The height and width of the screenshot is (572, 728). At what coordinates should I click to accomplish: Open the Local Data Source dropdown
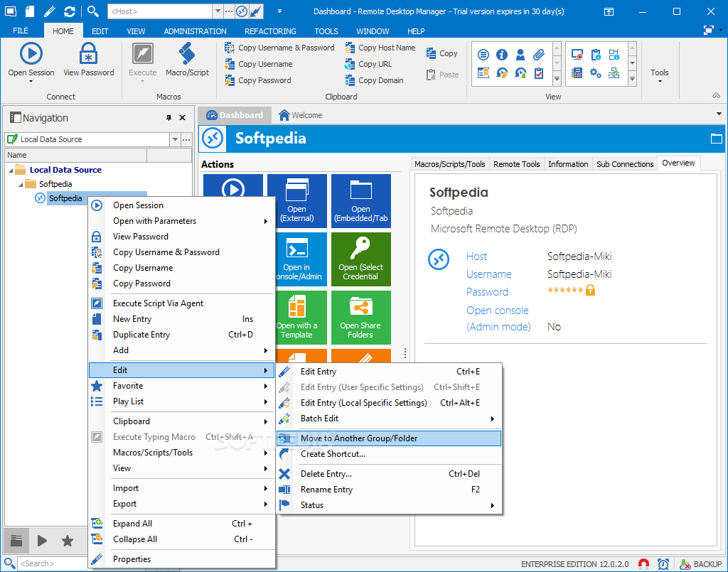click(x=175, y=139)
